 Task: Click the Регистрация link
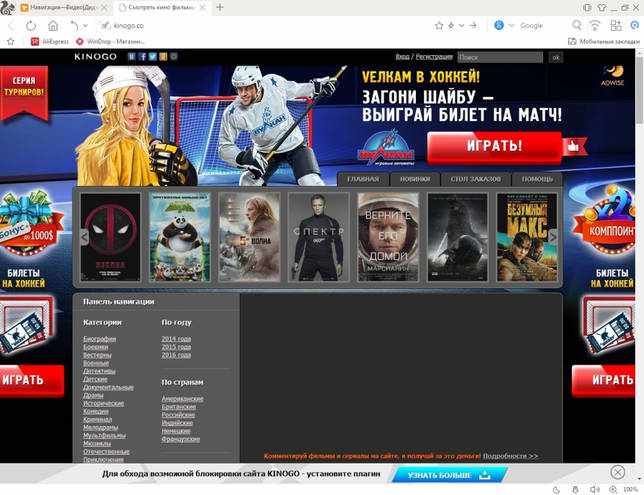(x=434, y=57)
